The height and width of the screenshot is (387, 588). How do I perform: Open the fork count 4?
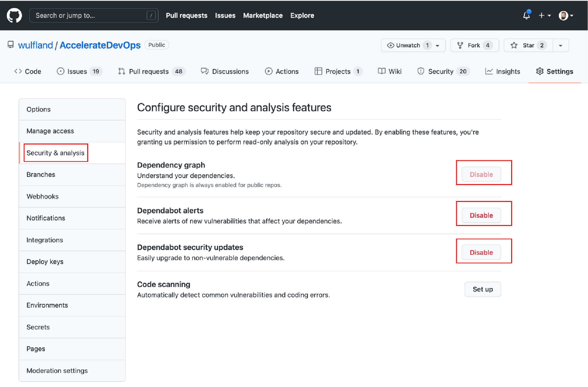point(488,45)
